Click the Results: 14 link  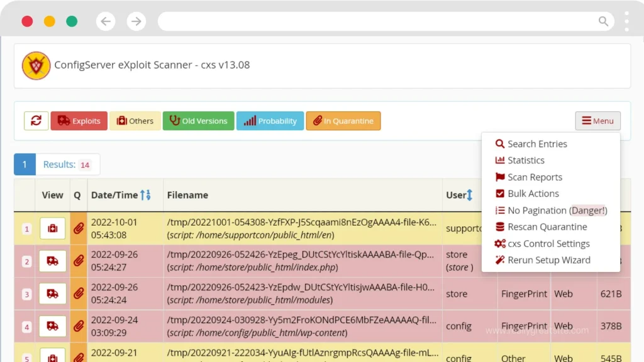tap(67, 164)
